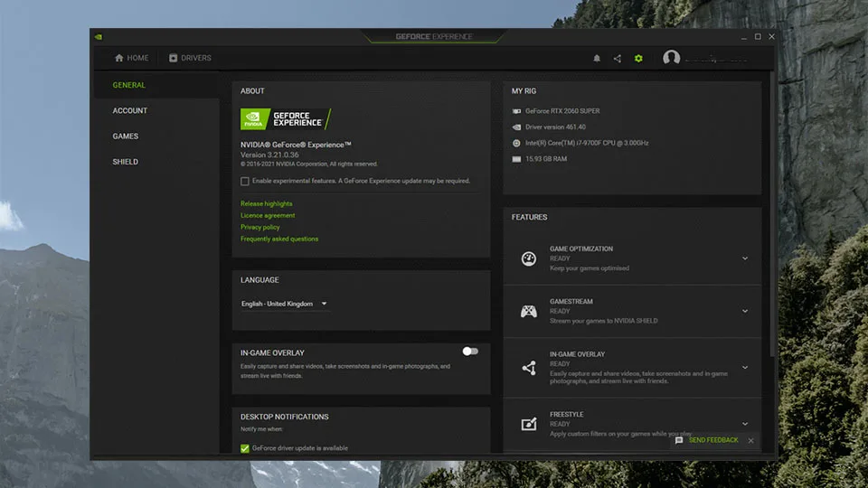The height and width of the screenshot is (488, 868).
Task: Click the RAM icon beside 15.93 GB RAM
Action: [516, 159]
